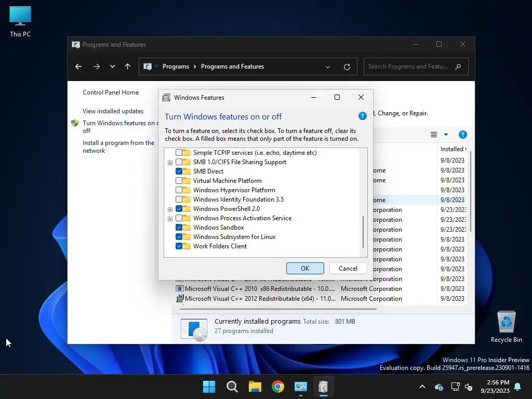Open the network status tray icon
Screen dimensions: 532x399
pos(455,387)
